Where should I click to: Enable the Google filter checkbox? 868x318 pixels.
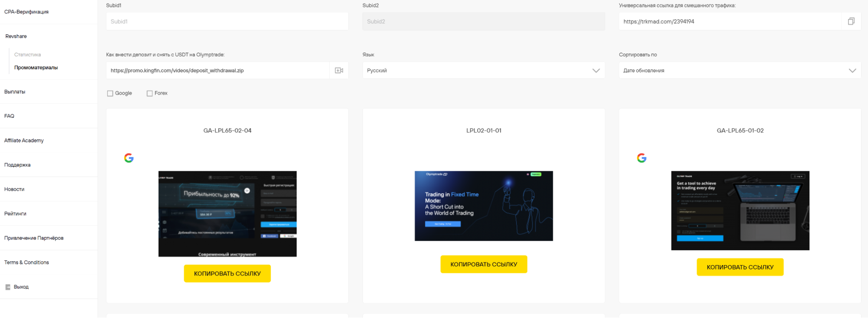click(x=110, y=93)
